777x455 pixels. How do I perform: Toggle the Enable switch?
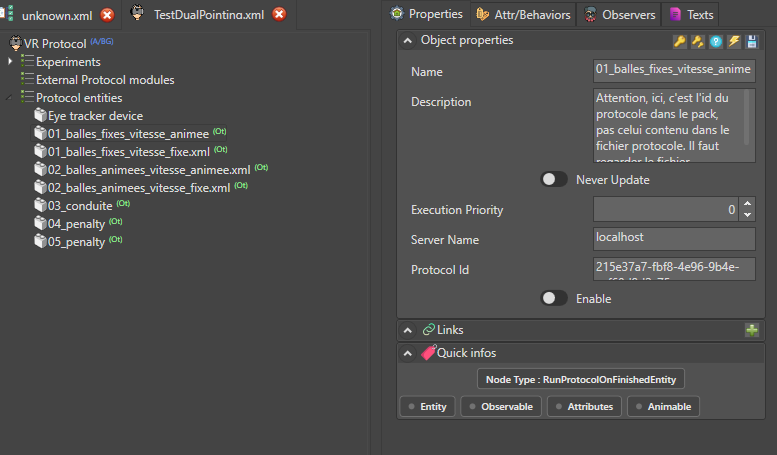click(x=554, y=298)
